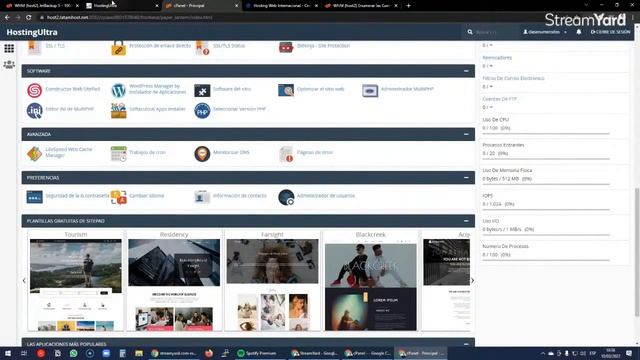Click the page vertical scrollbar
This screenshot has width=640, height=360.
637,251
